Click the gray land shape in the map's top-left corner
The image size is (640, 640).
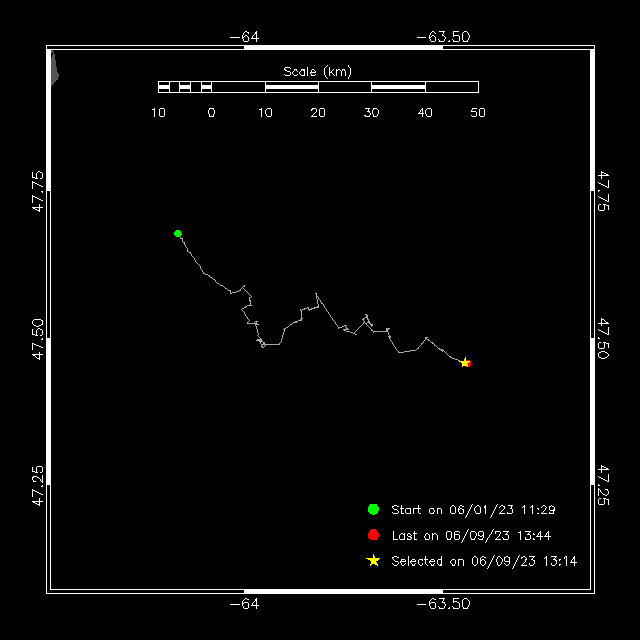pyautogui.click(x=54, y=68)
